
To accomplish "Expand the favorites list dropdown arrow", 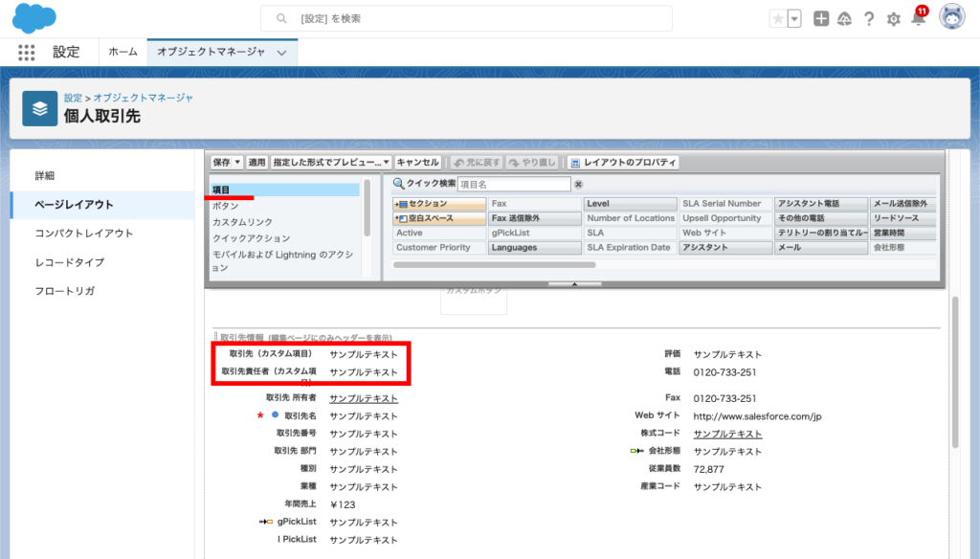I will click(794, 19).
